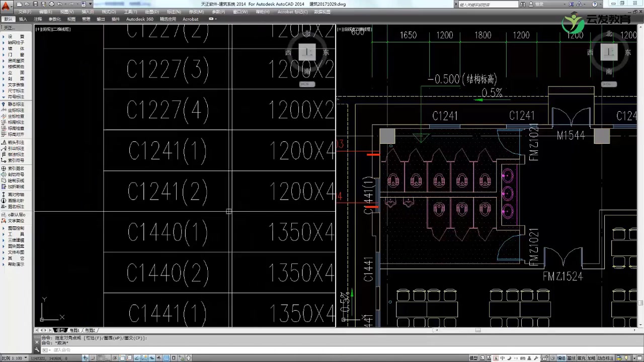Viewport: 644px width, 362px height.
Task: Click the Plot printer icon in quick access toolbar
Action: (51, 4)
